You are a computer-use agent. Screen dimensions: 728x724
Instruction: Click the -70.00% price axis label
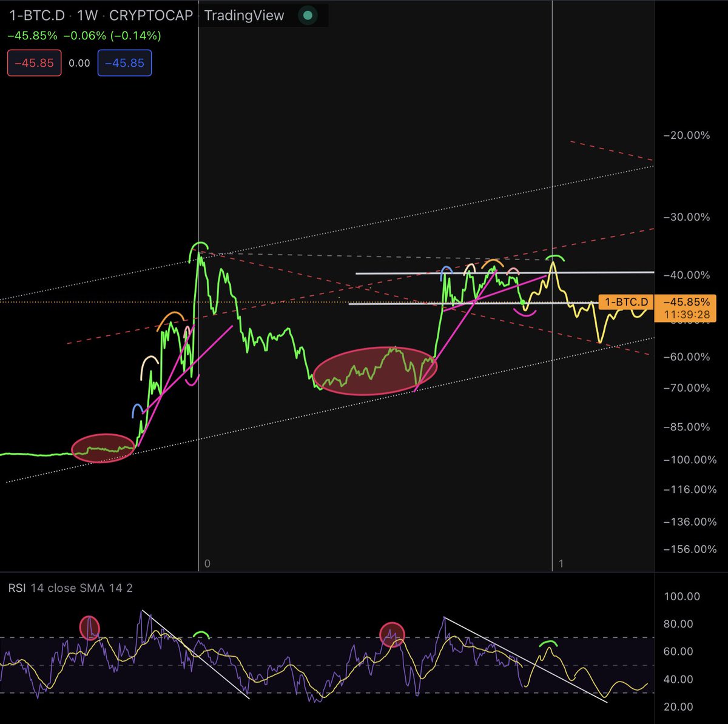pos(687,388)
